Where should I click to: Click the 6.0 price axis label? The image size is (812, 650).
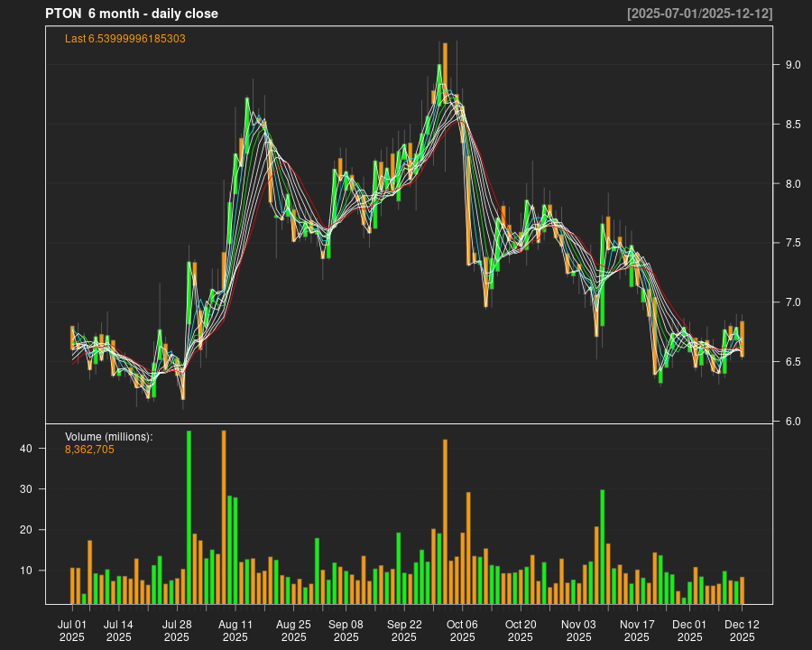click(x=789, y=422)
